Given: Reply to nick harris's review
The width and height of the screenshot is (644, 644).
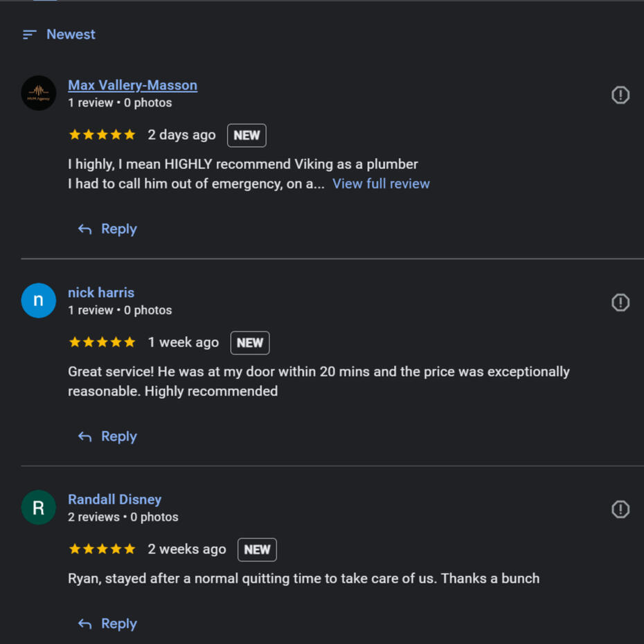Looking at the screenshot, I should point(107,436).
